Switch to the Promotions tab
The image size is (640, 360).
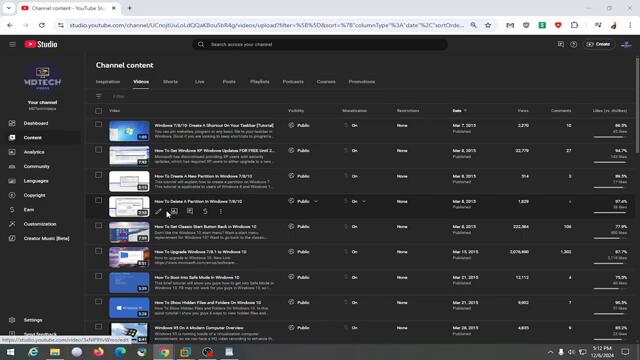pyautogui.click(x=362, y=82)
